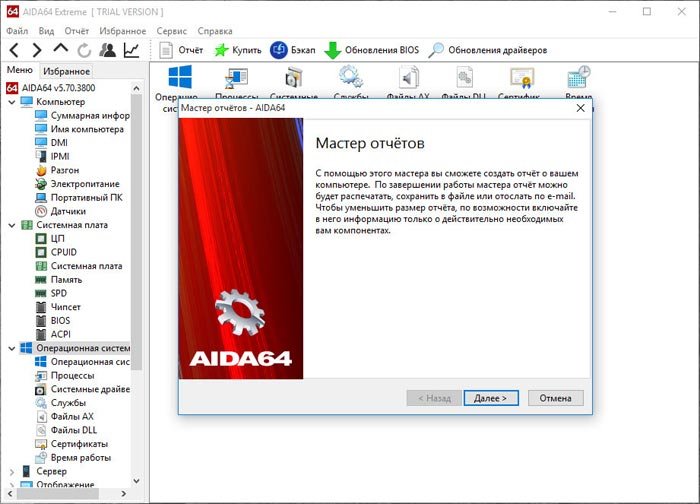Click the back navigation arrow
The height and width of the screenshot is (504, 700).
tap(14, 50)
